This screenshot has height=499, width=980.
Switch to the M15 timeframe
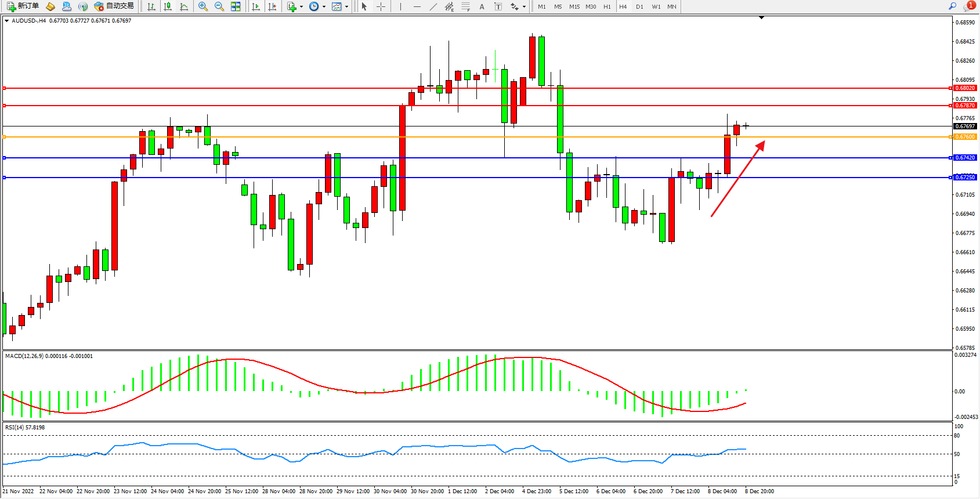pos(574,6)
